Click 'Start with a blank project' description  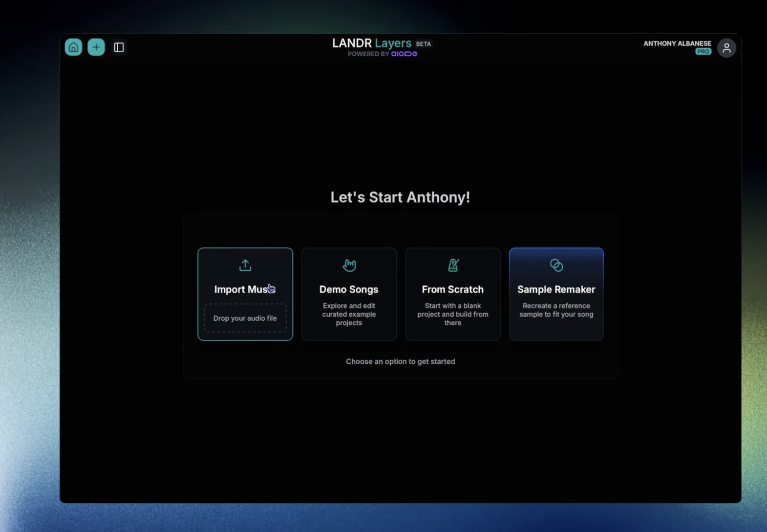[453, 314]
